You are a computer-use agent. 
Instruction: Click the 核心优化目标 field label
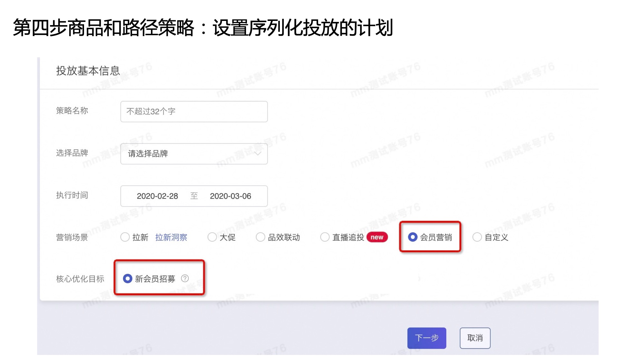click(x=80, y=279)
